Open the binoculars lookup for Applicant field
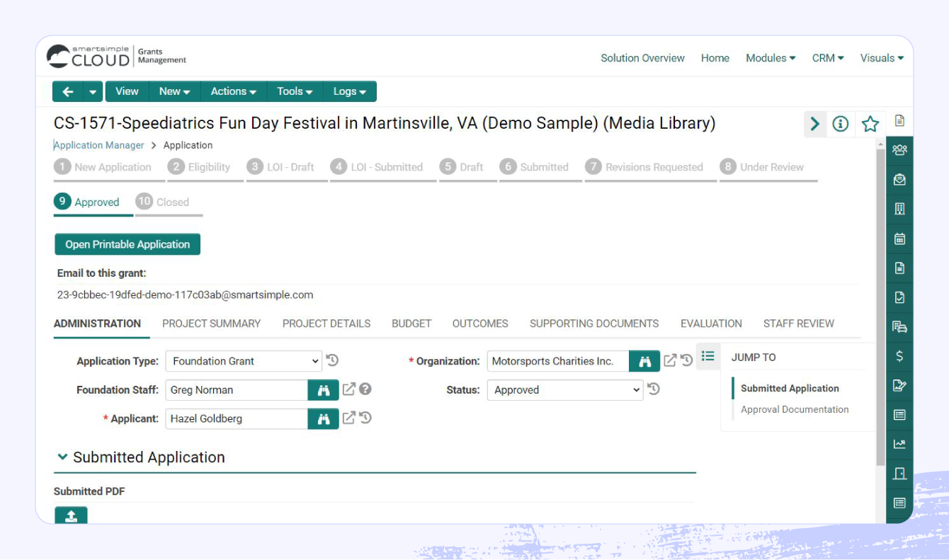 [323, 418]
